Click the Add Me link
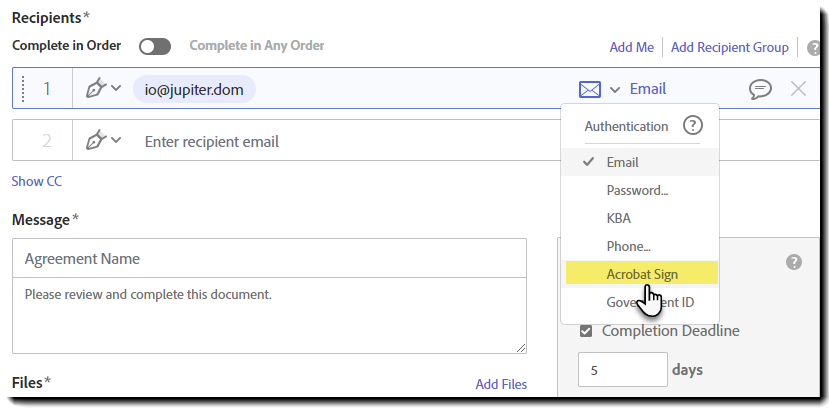The width and height of the screenshot is (829, 408). 632,47
